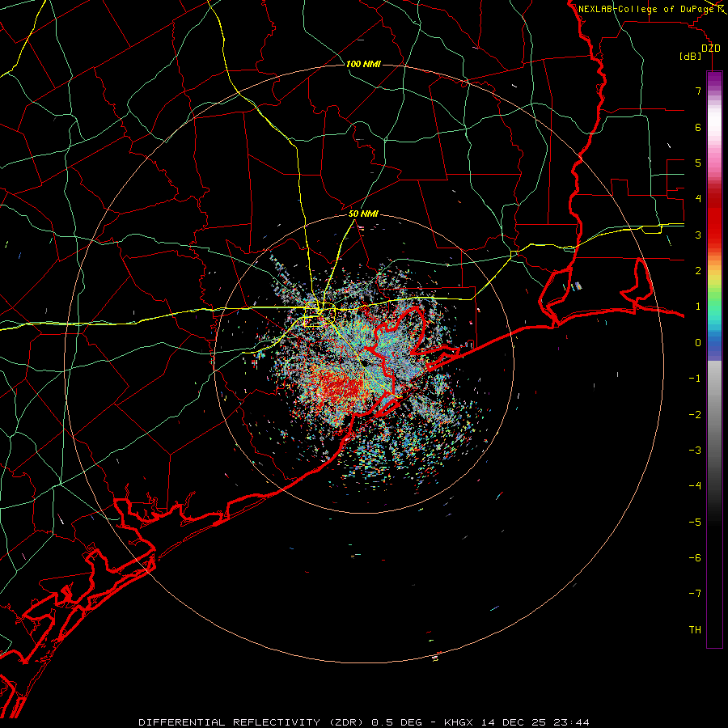Select the [dB] units label
Viewport: 728px width, 728px height.
691,57
